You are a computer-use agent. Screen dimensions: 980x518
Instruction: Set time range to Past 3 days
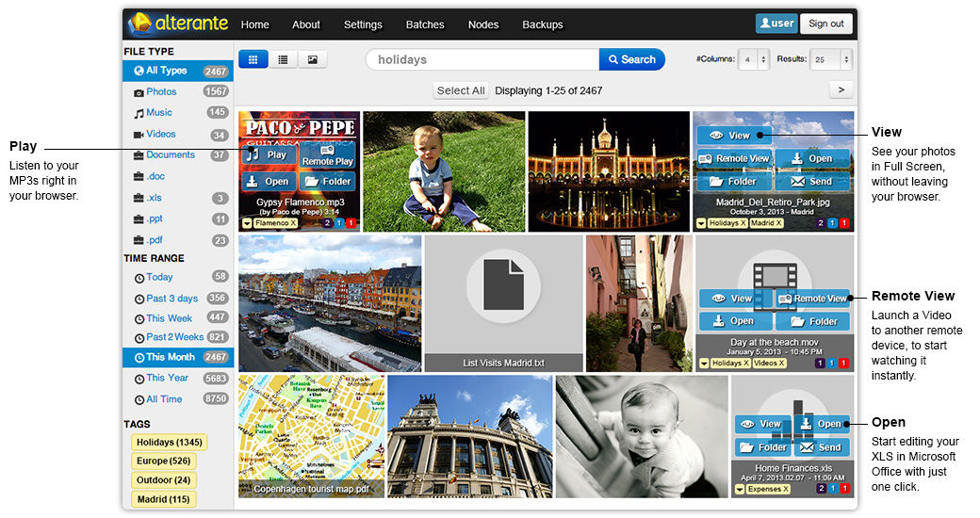178,299
